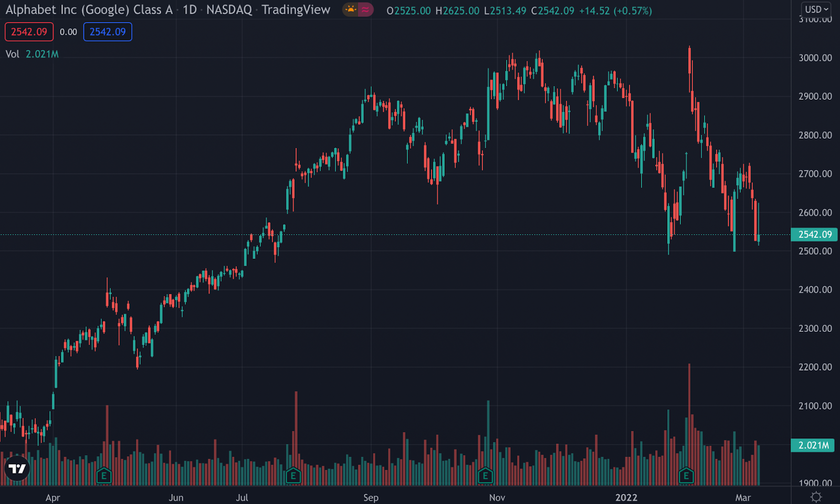
Task: Click the Nov time axis label
Action: pyautogui.click(x=497, y=498)
